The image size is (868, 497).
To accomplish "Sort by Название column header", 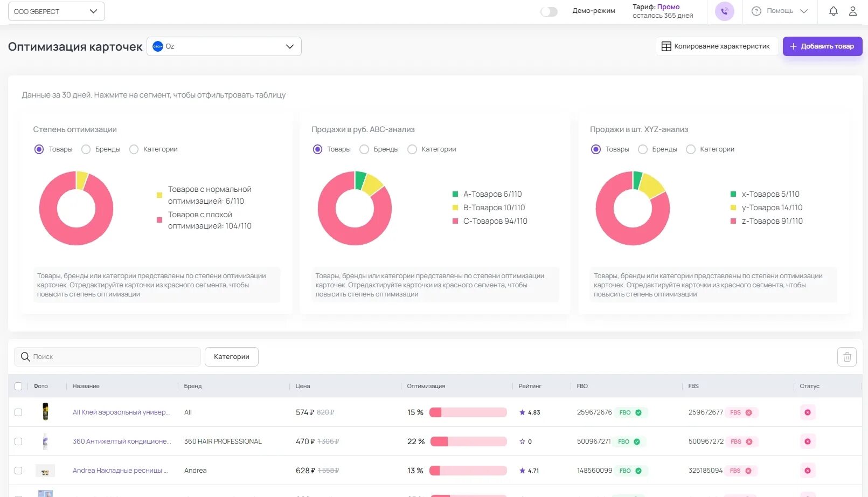I will (x=86, y=386).
